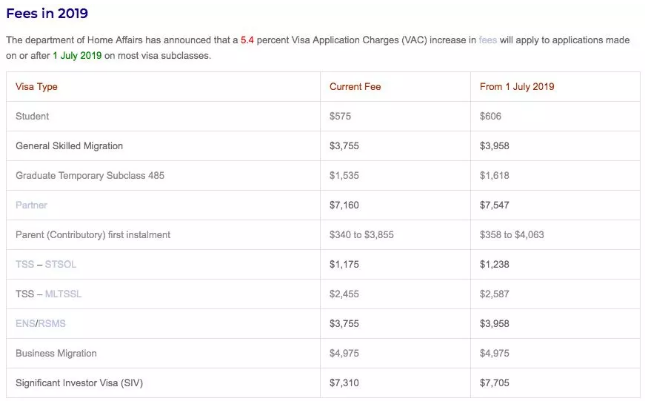Click the Student visa type cell
Viewport: 650px width, 407px height.
click(33, 116)
